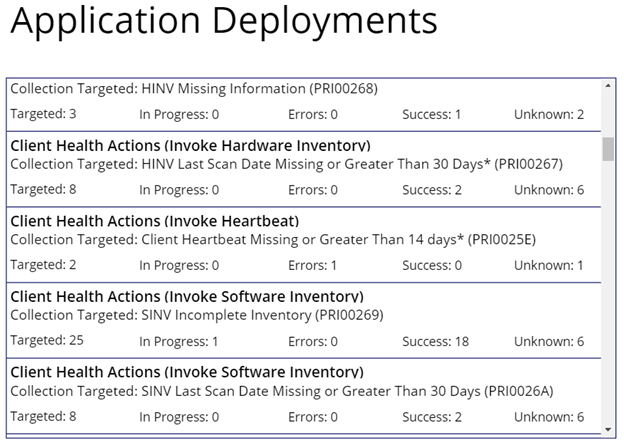
Task: Click SINV Last Scan Date collection line
Action: 282,392
